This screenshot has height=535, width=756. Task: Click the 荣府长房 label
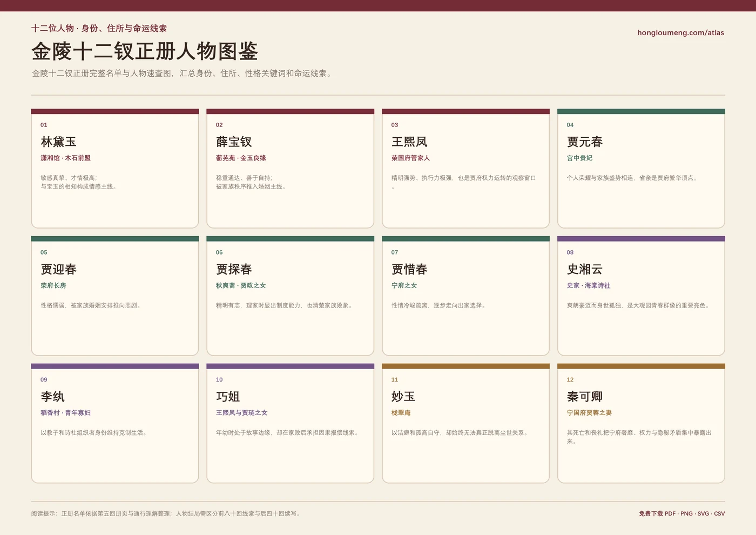[x=53, y=285]
